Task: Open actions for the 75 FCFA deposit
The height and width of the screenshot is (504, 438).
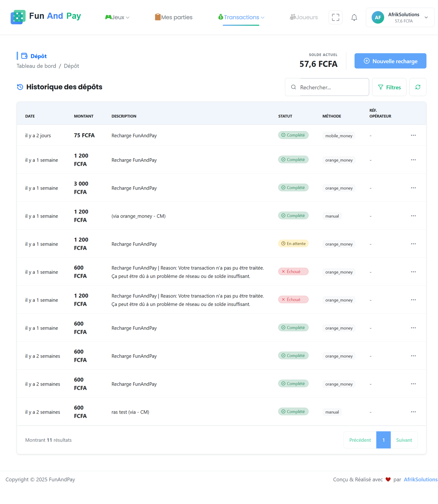Action: [413, 135]
